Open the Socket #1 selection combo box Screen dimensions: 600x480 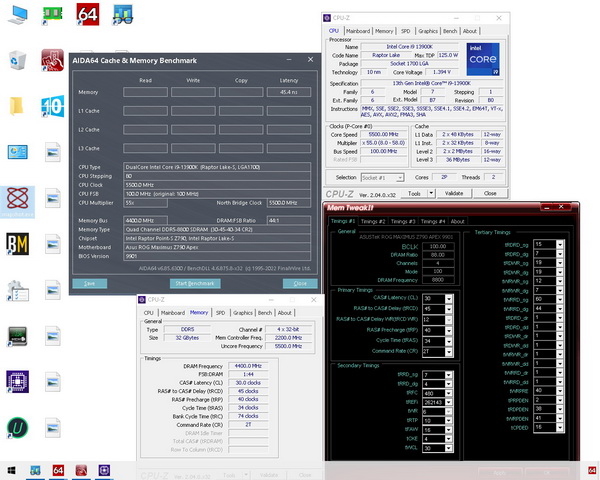382,178
